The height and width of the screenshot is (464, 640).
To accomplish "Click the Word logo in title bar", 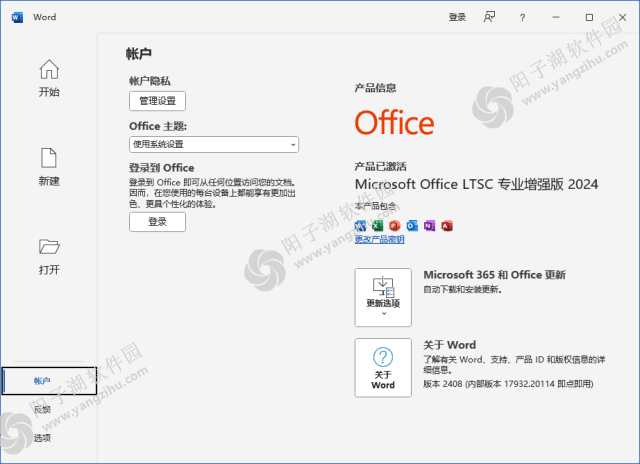I will coord(17,17).
